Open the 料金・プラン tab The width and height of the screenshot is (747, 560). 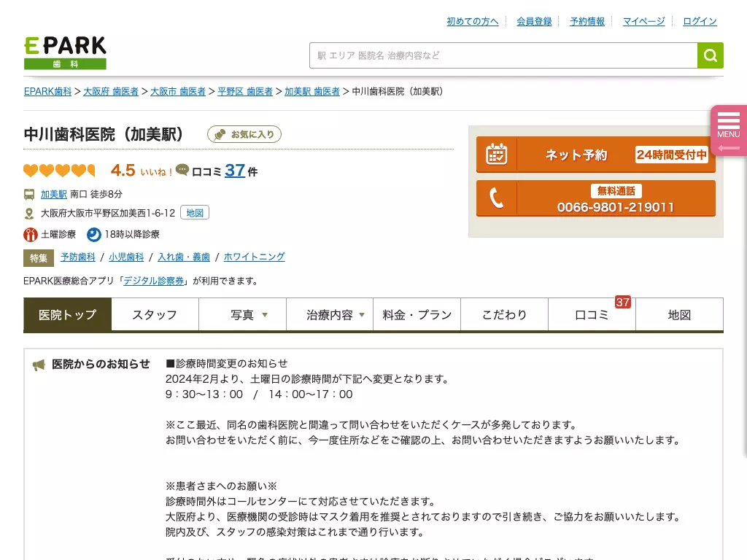point(417,314)
